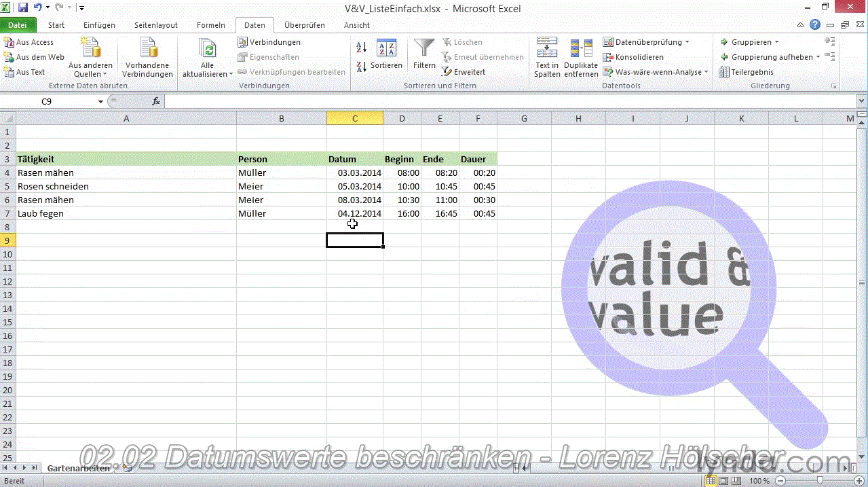Click the 05.03.2014 date cell
The height and width of the screenshot is (487, 868).
click(x=355, y=186)
